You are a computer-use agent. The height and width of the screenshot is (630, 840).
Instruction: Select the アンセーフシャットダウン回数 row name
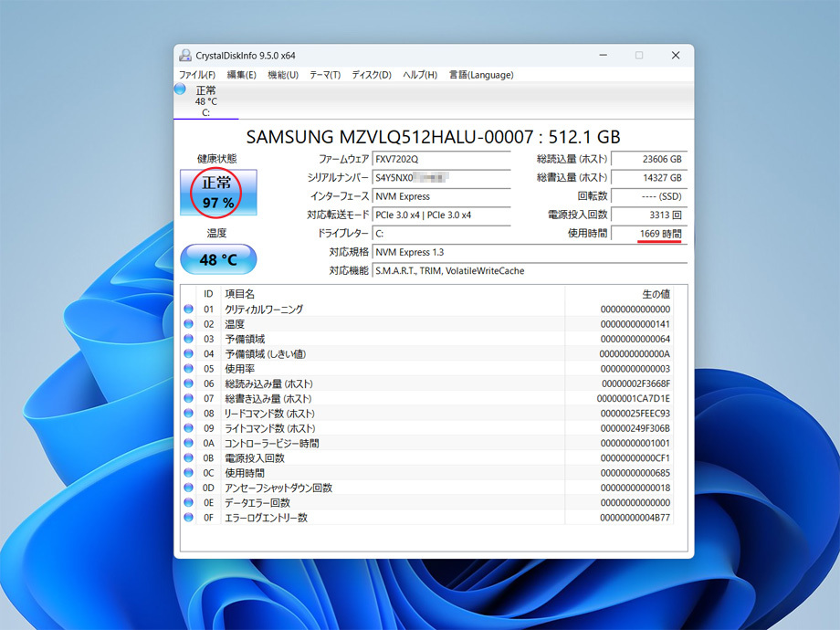pyautogui.click(x=278, y=488)
